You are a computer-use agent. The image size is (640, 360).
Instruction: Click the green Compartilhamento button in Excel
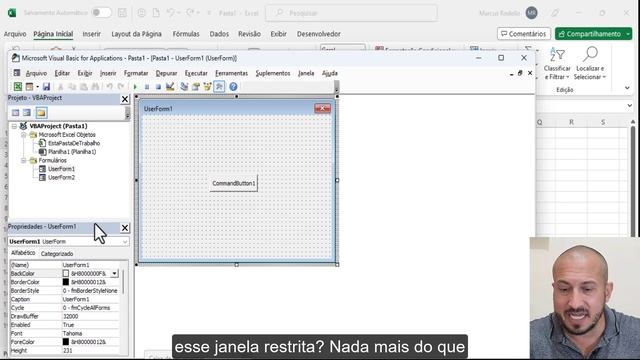point(593,34)
